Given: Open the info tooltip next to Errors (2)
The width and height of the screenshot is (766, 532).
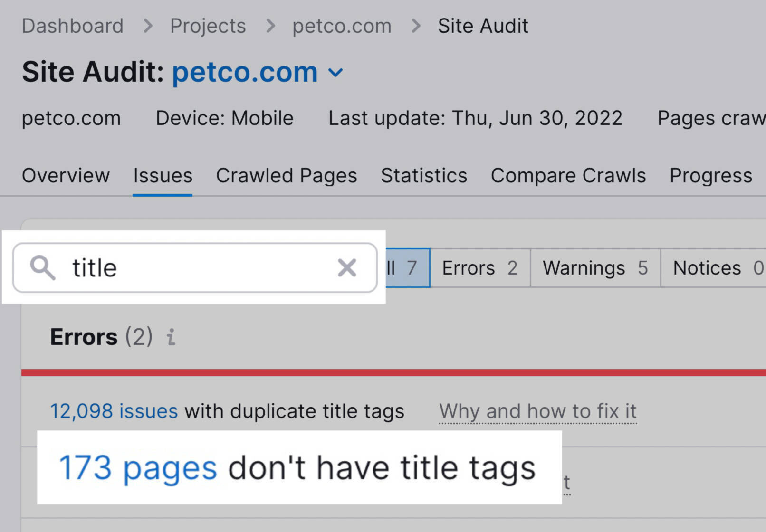Looking at the screenshot, I should [171, 338].
